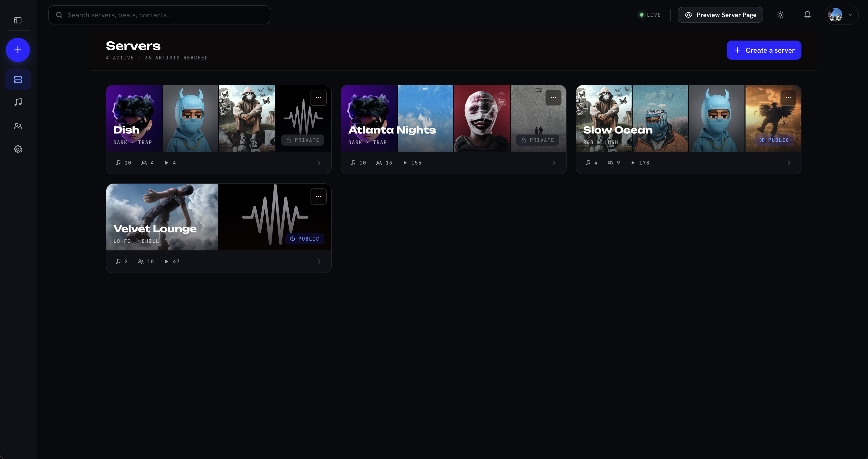The width and height of the screenshot is (868, 459).
Task: Click the blue plus button in sidebar
Action: pos(18,50)
